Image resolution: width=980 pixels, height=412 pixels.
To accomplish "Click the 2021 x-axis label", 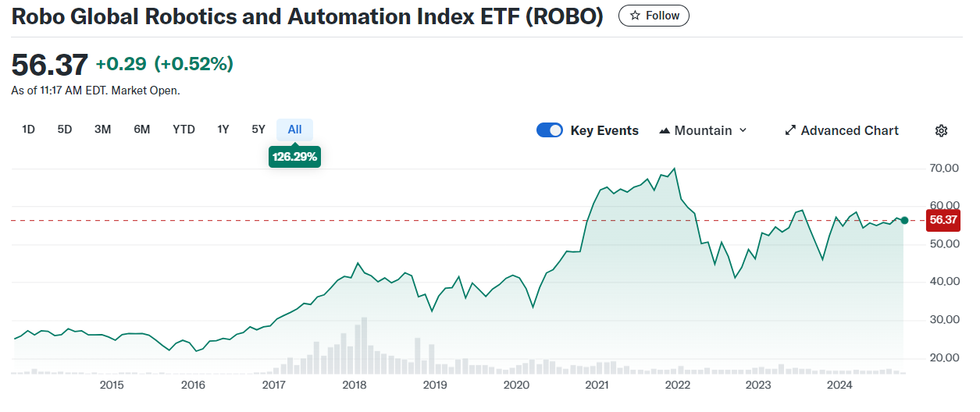I will tap(597, 385).
